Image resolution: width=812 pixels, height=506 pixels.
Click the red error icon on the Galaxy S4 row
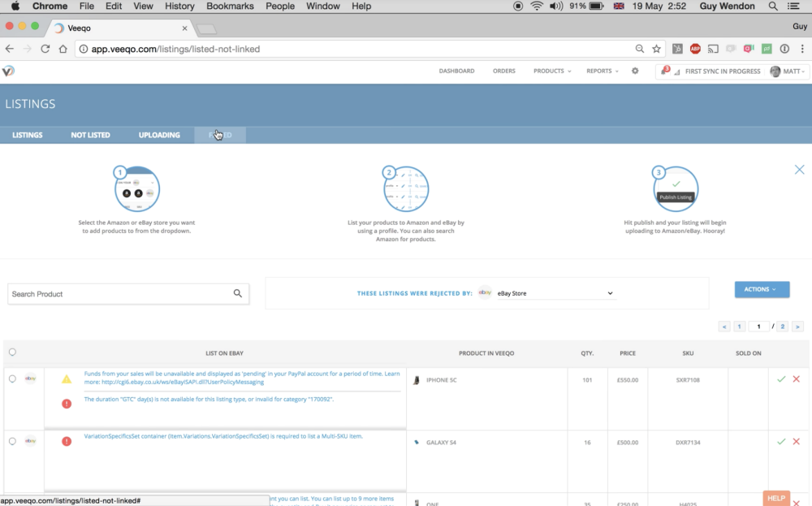67,441
